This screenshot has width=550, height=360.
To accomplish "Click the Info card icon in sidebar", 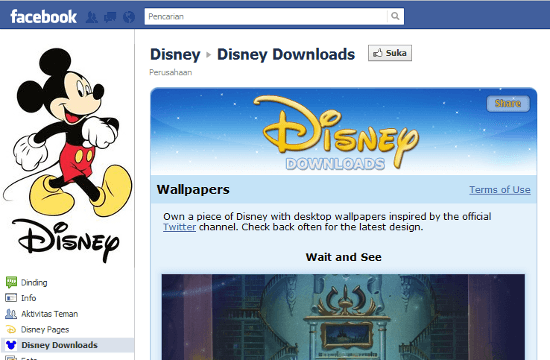I will pyautogui.click(x=11, y=298).
